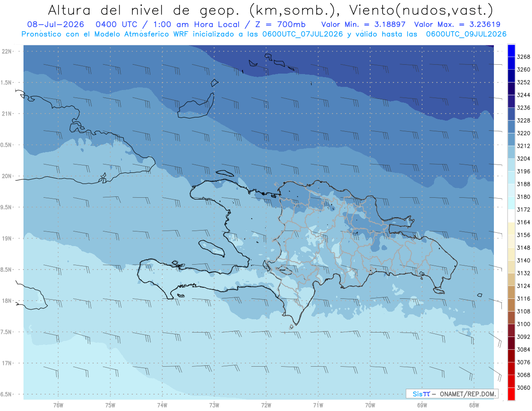
Task: Click the 74W longitude tick label
Action: [x=162, y=405]
